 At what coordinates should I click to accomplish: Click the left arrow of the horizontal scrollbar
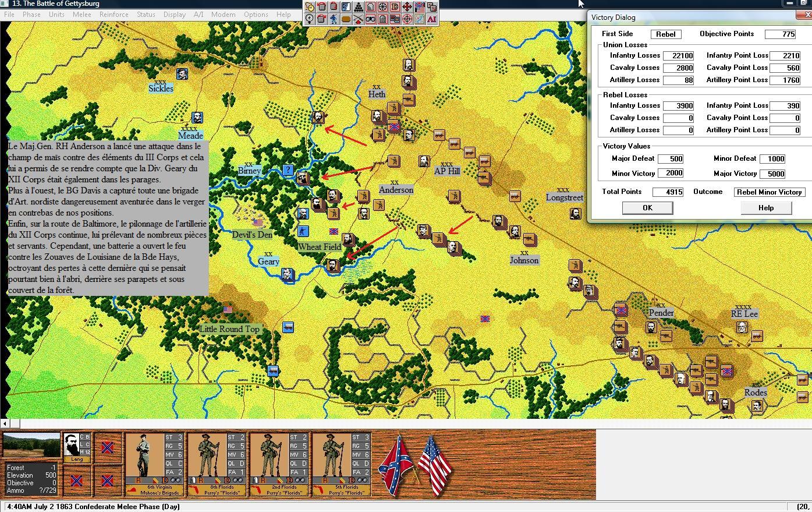click(4, 423)
